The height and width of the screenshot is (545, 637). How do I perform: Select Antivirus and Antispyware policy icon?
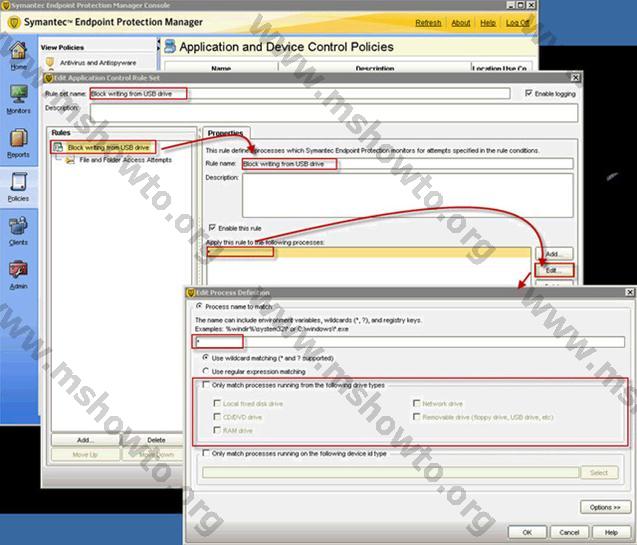[x=50, y=63]
